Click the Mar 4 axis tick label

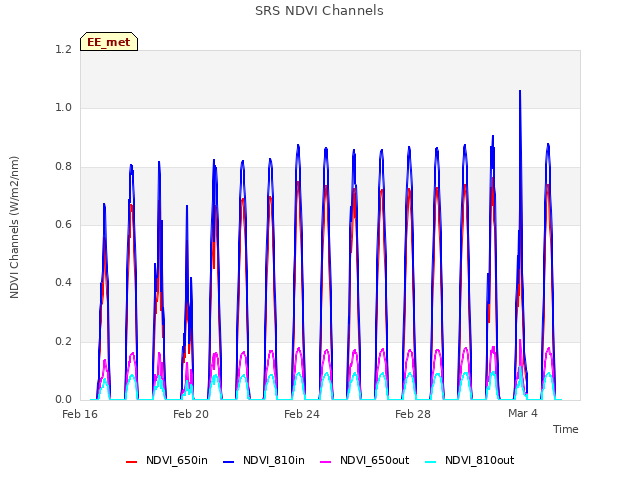pos(523,413)
